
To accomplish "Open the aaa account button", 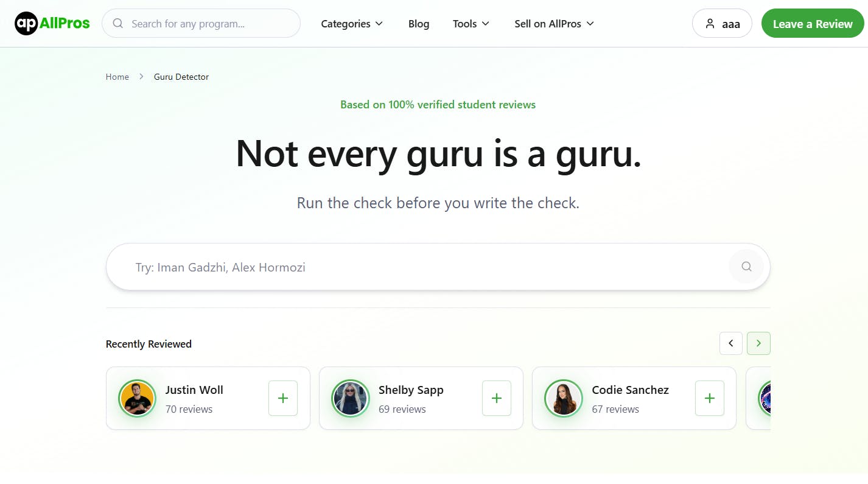I will 722,24.
